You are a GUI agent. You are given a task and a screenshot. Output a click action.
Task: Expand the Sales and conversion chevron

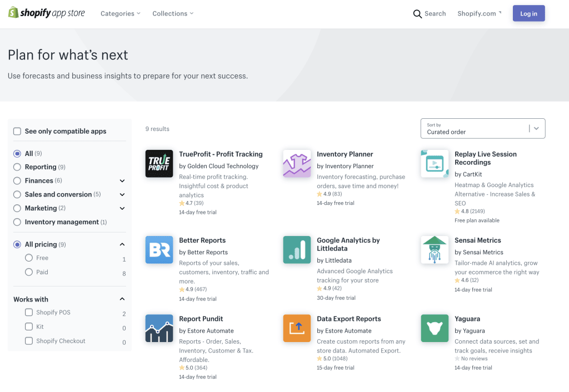[122, 194]
